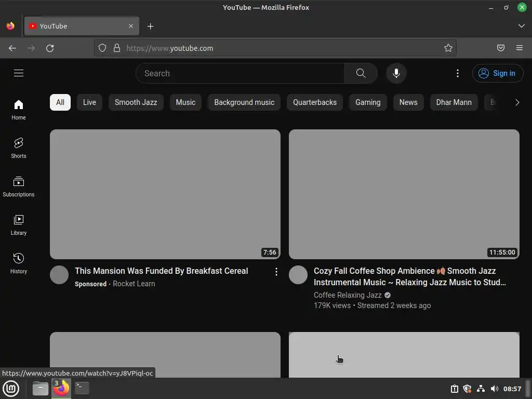This screenshot has height=399, width=532.
Task: Click Firefox in the taskbar
Action: (x=61, y=389)
